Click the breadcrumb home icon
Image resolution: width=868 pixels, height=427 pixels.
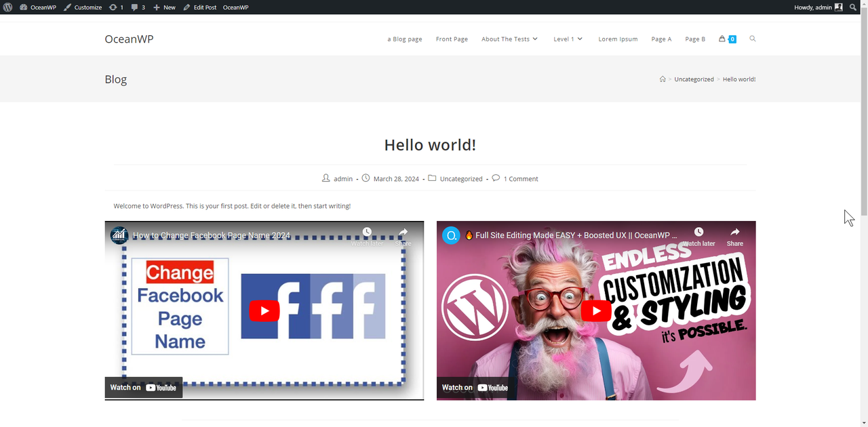click(663, 79)
